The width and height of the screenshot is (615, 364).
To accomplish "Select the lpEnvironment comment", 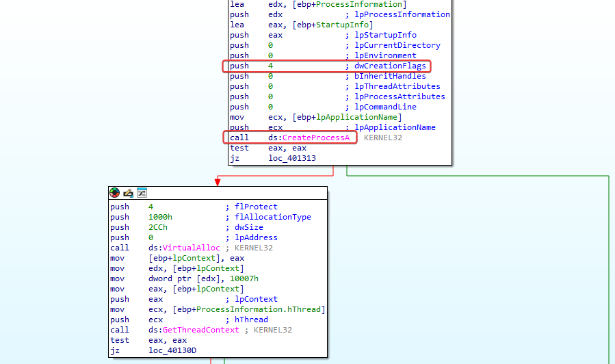I will [385, 55].
